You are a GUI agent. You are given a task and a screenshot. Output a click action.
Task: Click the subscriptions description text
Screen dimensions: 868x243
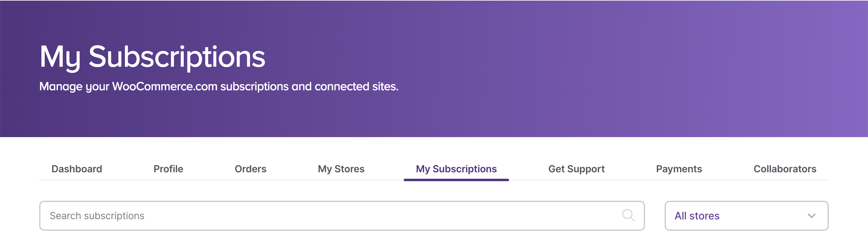219,87
